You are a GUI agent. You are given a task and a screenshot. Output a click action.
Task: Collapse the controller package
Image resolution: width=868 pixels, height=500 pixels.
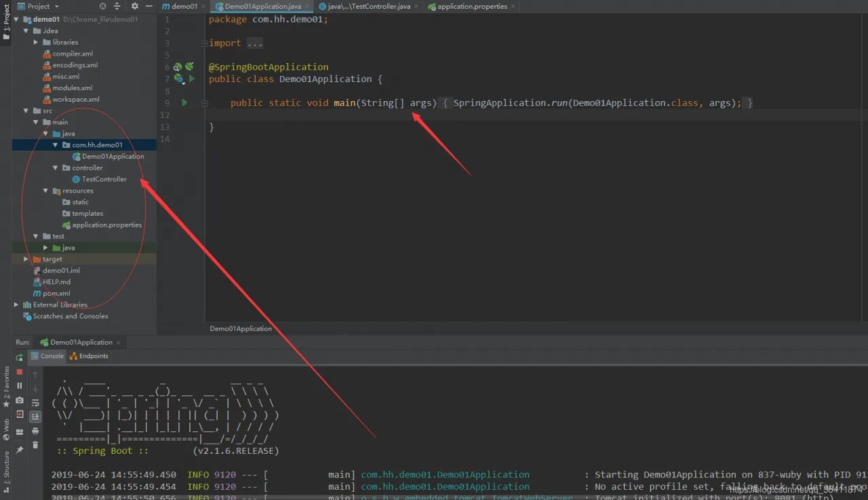point(56,168)
